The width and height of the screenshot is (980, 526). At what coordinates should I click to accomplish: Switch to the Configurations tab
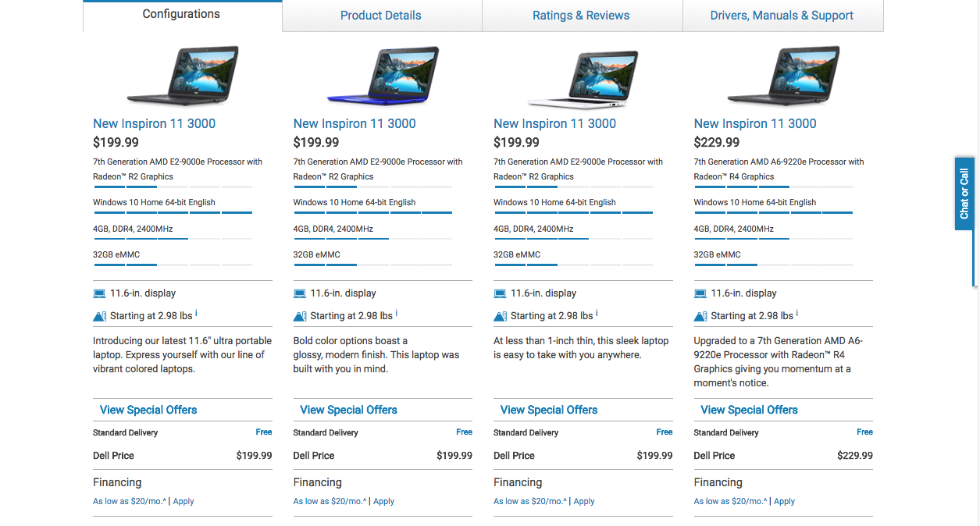point(182,15)
